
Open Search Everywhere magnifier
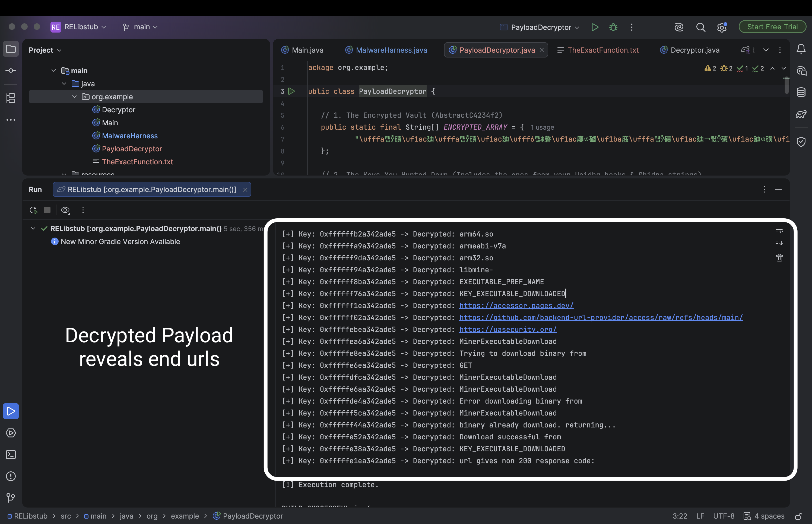click(701, 27)
